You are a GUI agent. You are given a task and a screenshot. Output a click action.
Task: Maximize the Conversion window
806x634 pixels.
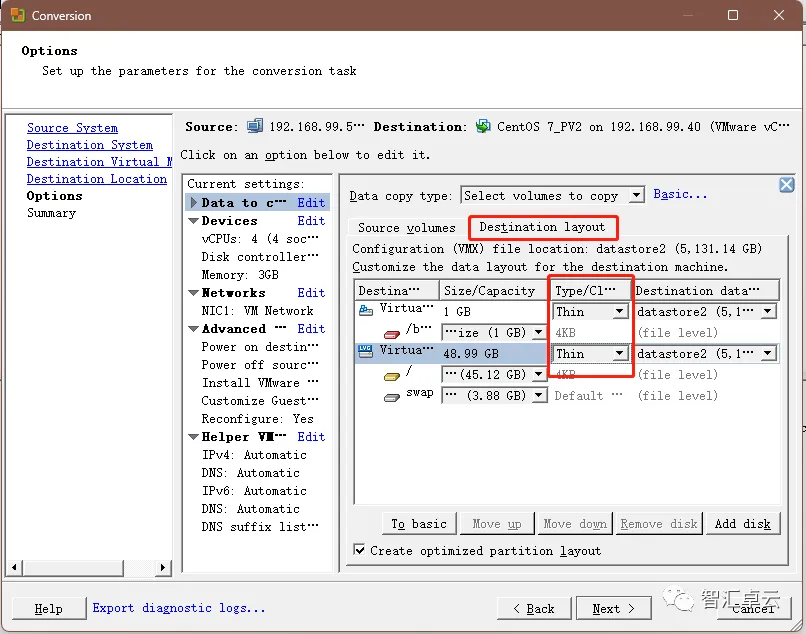[733, 15]
